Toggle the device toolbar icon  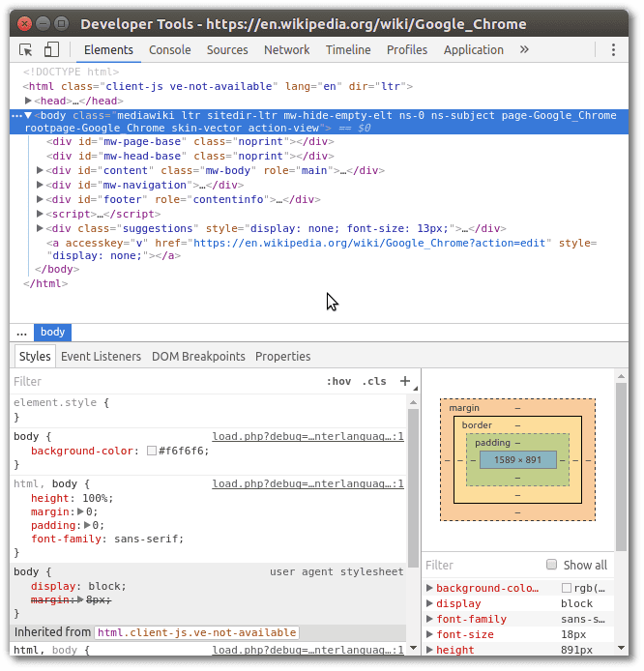pos(51,49)
